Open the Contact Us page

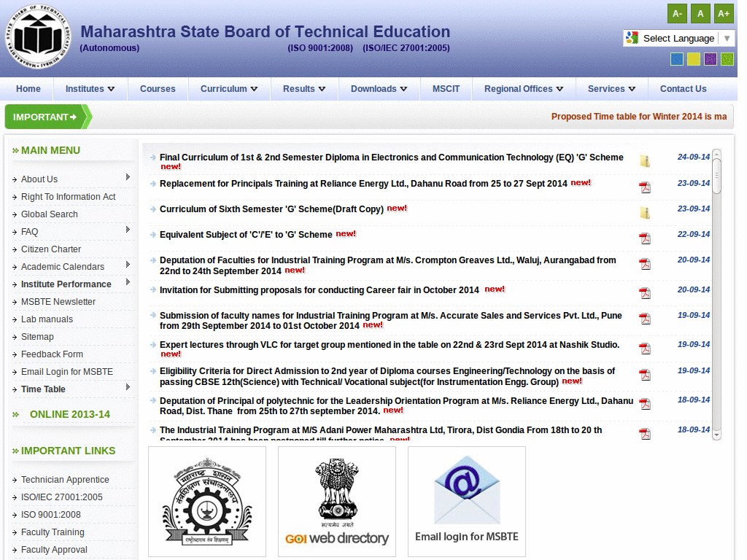tap(683, 89)
